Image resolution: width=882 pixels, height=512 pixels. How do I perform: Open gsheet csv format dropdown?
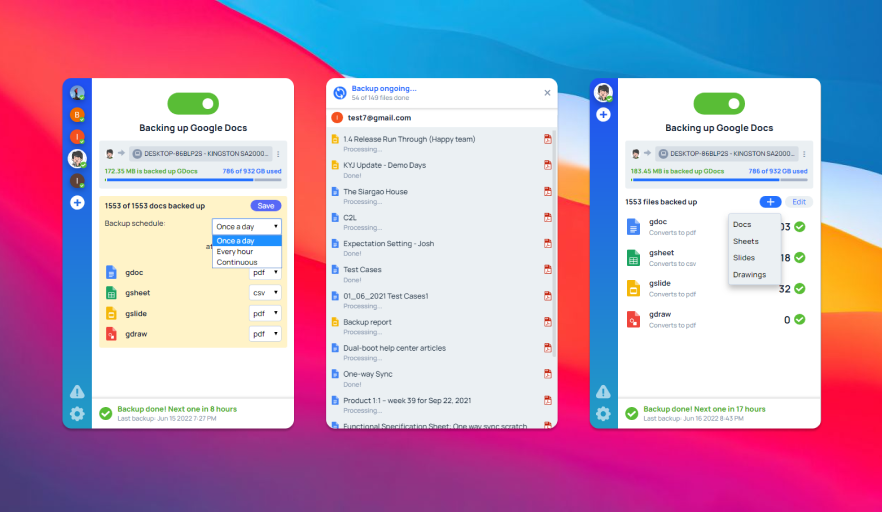[265, 293]
